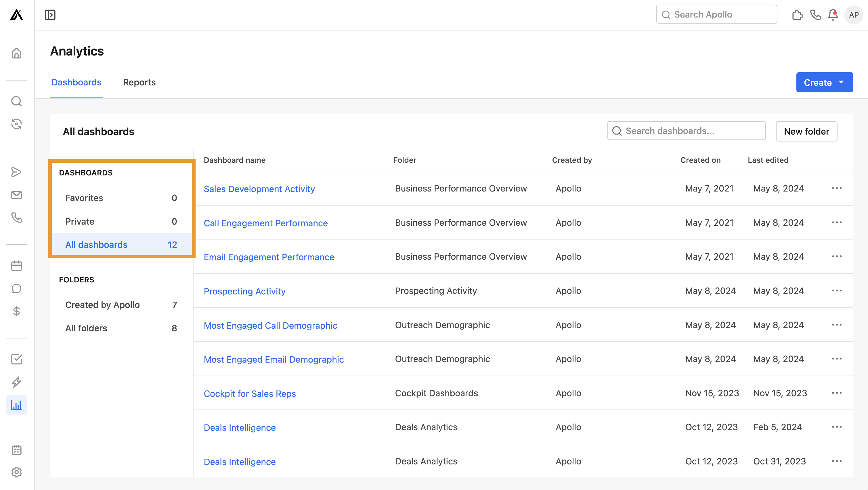Open options menu for Sales Development Activity row
Image resolution: width=868 pixels, height=490 pixels.
point(837,188)
